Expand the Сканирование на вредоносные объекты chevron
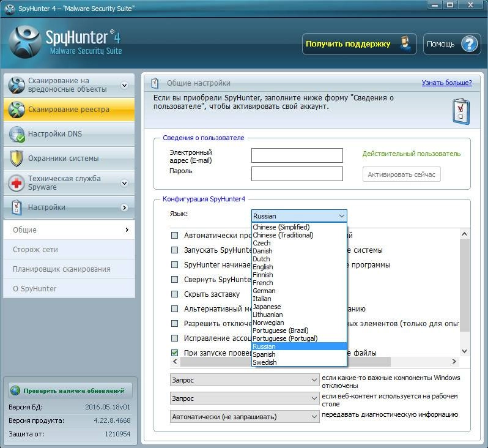Viewport: 488px width, 448px height. pos(125,85)
